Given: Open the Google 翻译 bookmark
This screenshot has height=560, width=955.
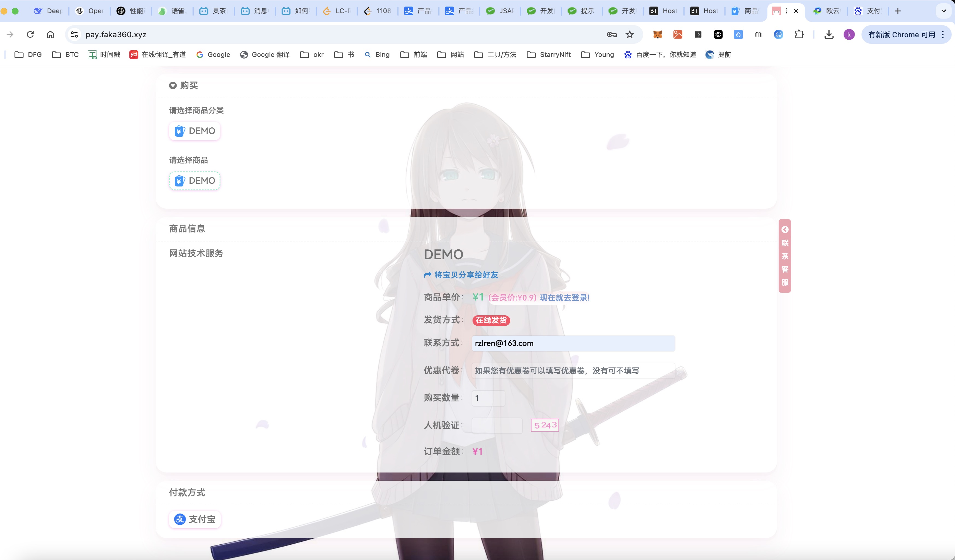Looking at the screenshot, I should pyautogui.click(x=265, y=55).
